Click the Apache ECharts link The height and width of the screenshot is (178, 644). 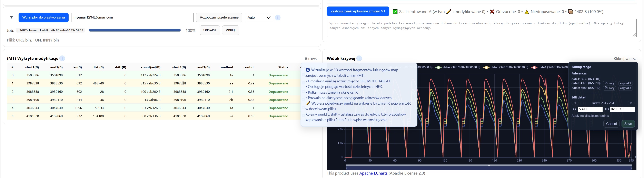pos(374,173)
